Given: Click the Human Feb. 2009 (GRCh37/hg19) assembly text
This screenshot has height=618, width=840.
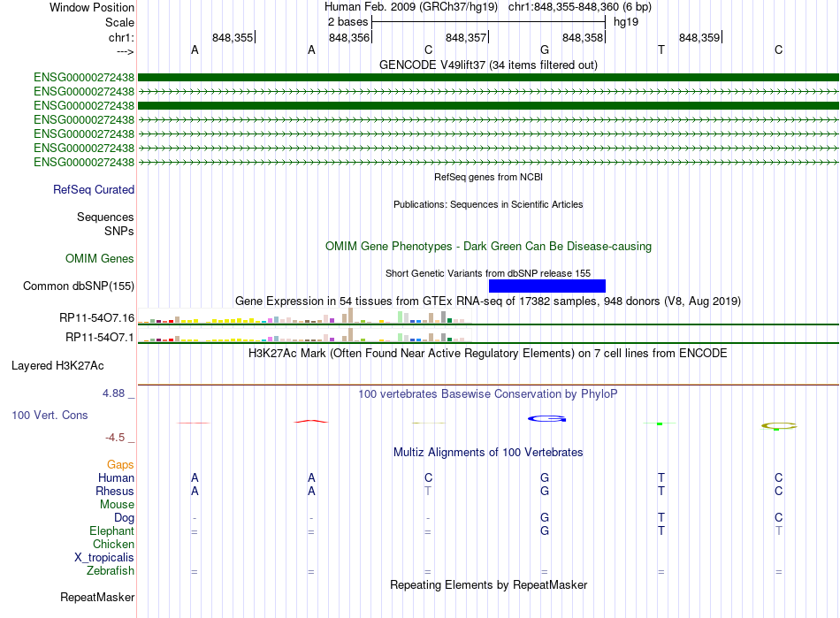Looking at the screenshot, I should [x=411, y=7].
